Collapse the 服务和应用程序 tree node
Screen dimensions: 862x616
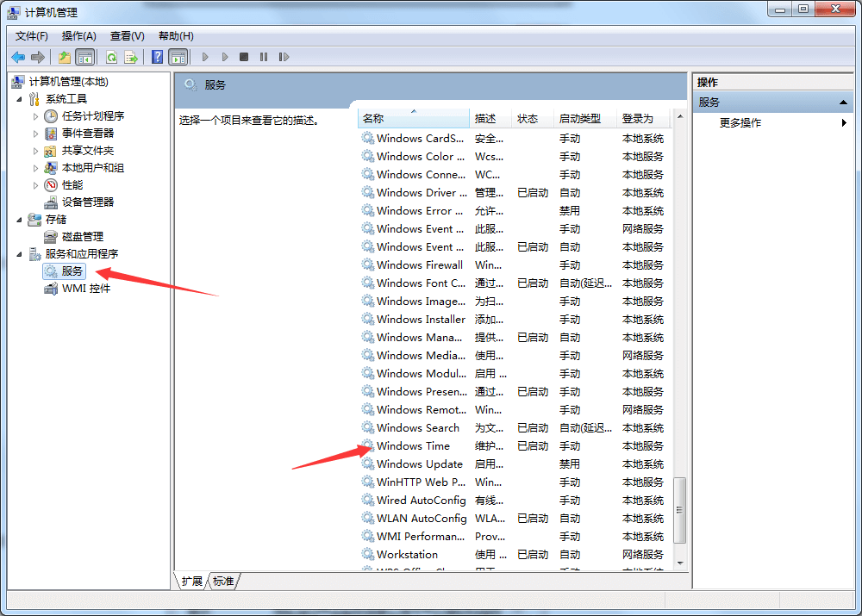[20, 254]
